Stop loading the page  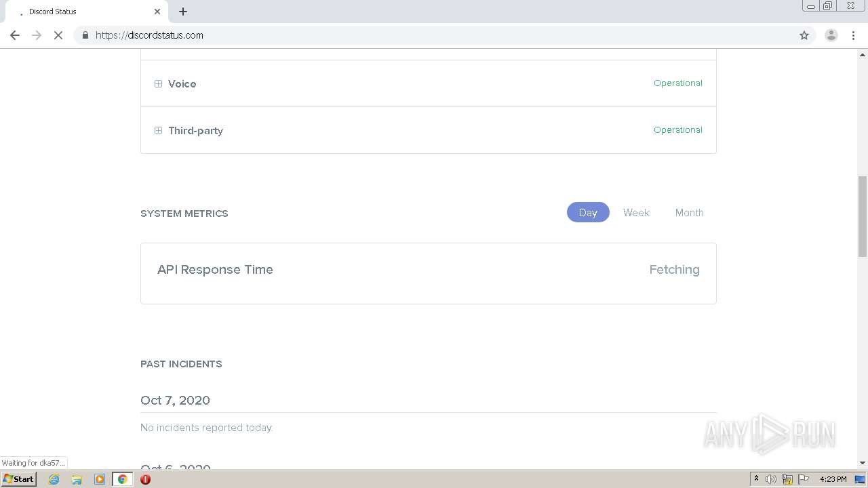(x=58, y=35)
